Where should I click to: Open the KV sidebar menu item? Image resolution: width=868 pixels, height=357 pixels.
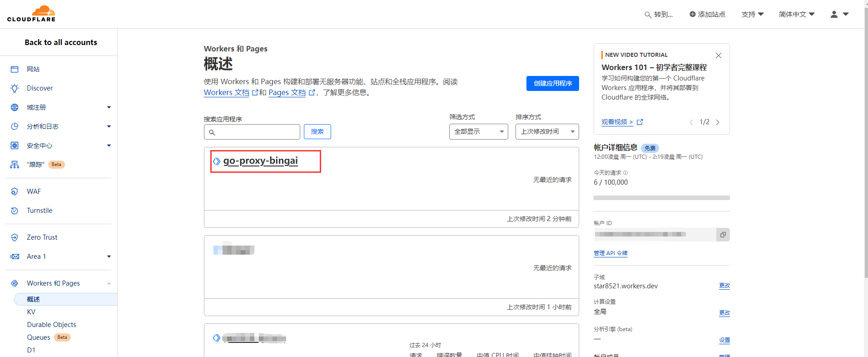(31, 312)
